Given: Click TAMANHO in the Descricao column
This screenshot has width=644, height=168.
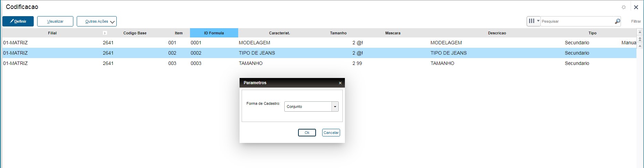Looking at the screenshot, I should (x=442, y=63).
